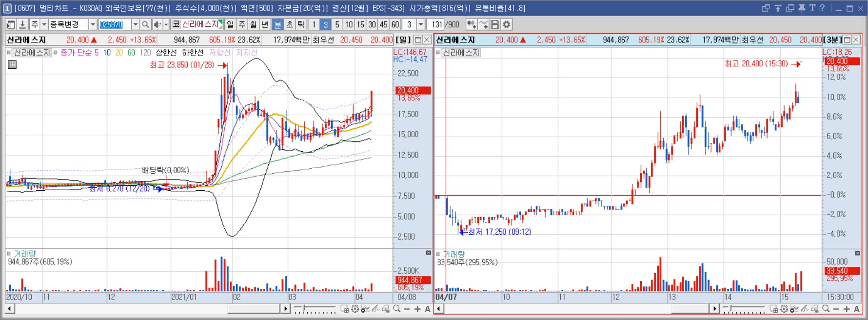Select the 주 (weekly) period button
The image size is (868, 320).
(x=242, y=24)
